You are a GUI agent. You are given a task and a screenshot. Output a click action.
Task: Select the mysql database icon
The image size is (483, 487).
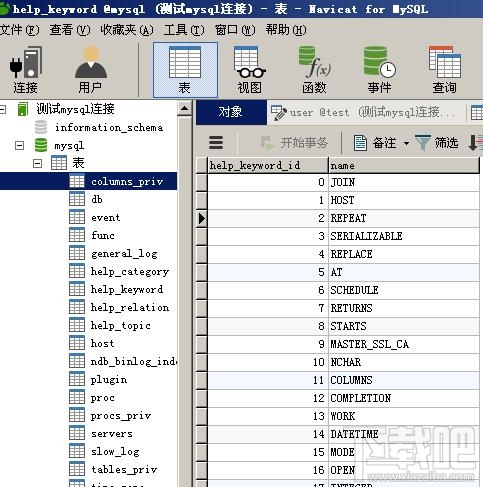[41, 145]
